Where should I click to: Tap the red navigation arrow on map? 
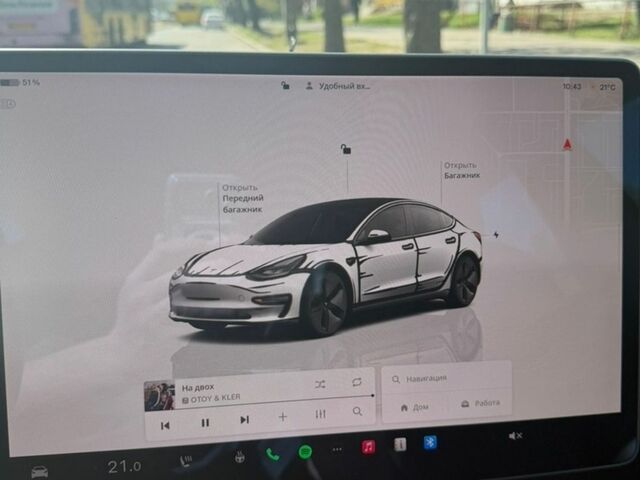tap(567, 144)
